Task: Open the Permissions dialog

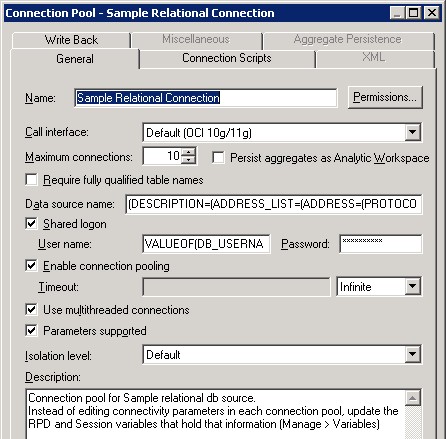Action: [385, 97]
